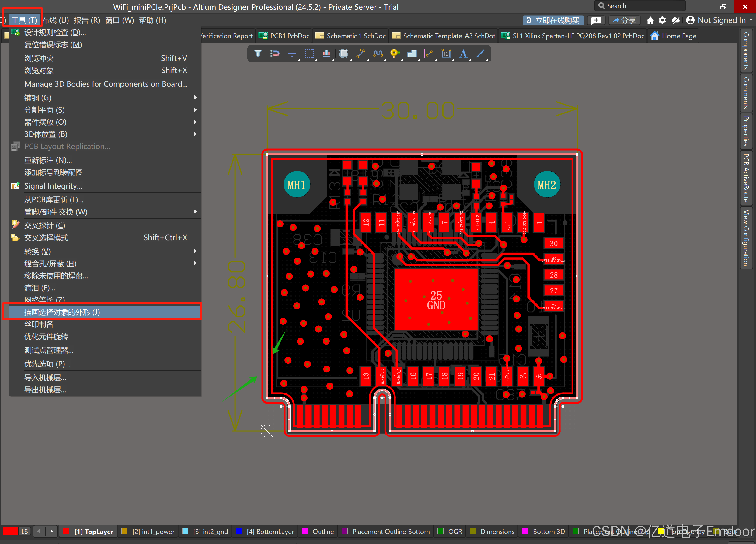The width and height of the screenshot is (756, 544).
Task: Select the place via icon
Action: click(x=395, y=54)
